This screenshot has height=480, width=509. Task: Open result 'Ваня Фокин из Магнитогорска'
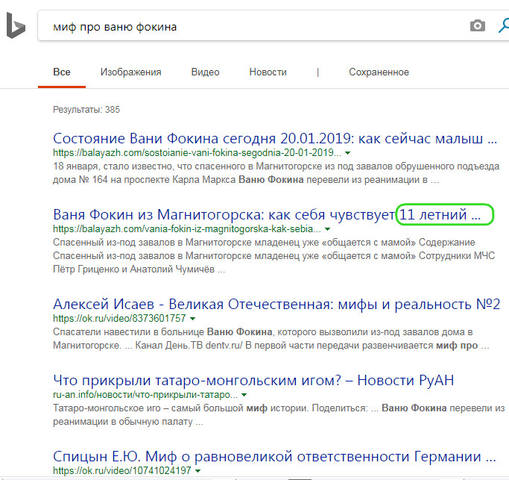coord(267,214)
